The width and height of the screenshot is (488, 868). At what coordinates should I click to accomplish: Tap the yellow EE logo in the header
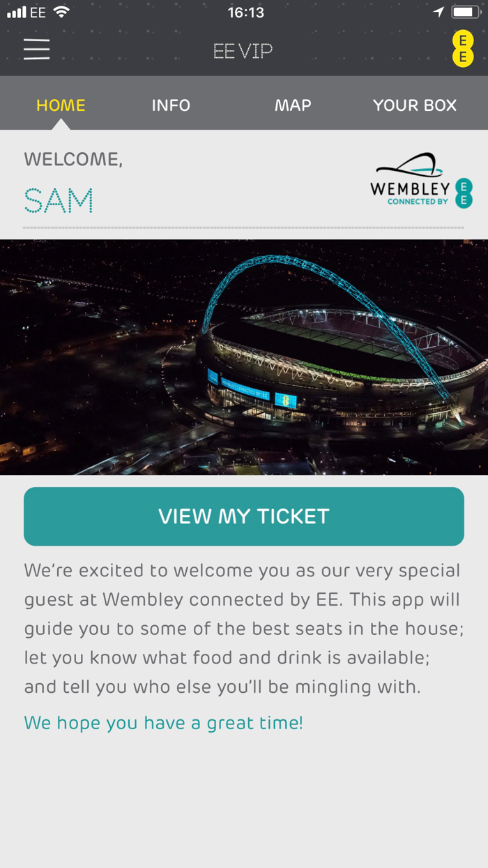coord(464,49)
